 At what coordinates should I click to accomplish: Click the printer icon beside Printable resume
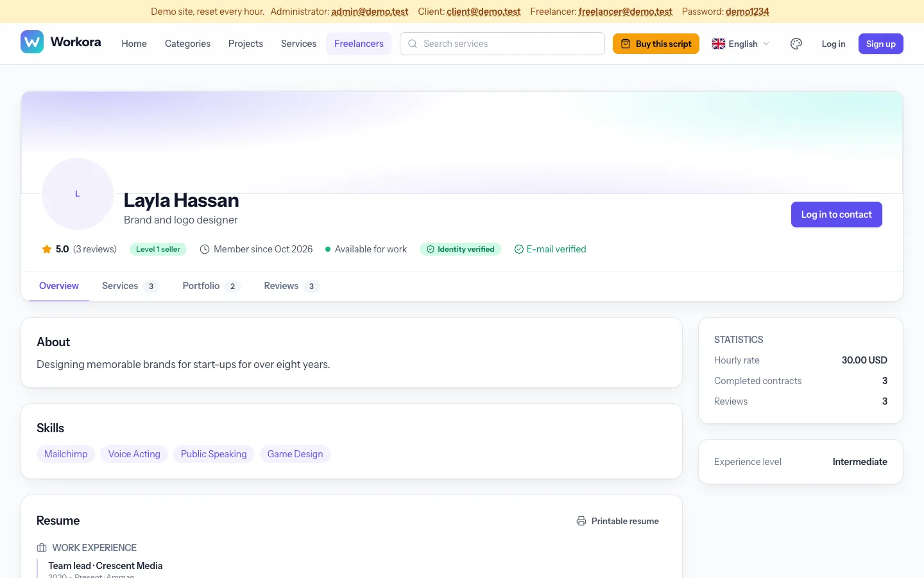[x=581, y=521]
